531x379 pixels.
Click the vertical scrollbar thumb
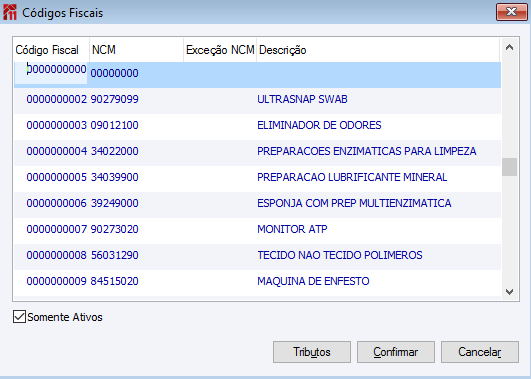click(x=509, y=167)
